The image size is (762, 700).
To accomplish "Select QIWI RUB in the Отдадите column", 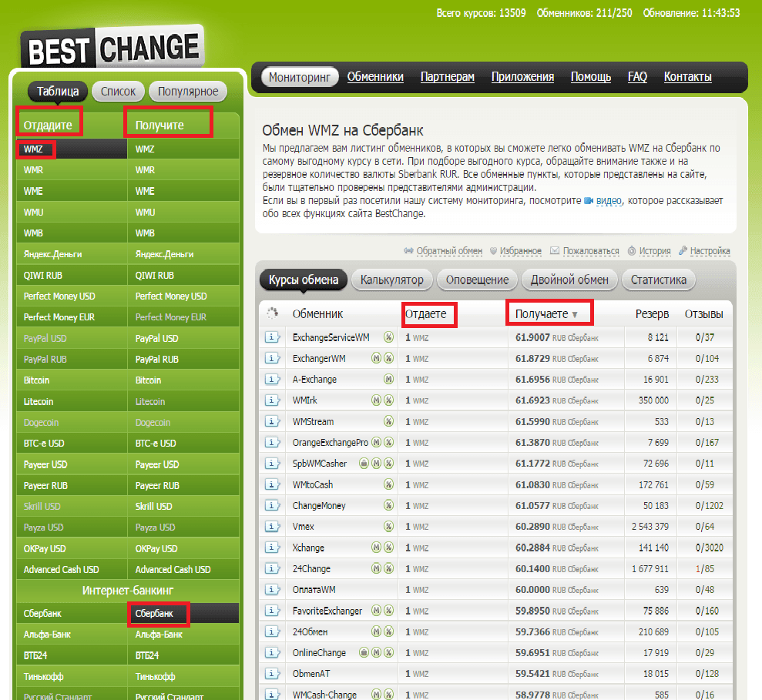I will [x=72, y=276].
